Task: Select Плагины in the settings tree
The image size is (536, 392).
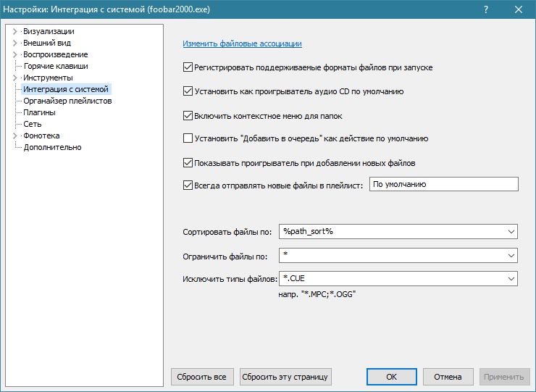Action: point(39,112)
